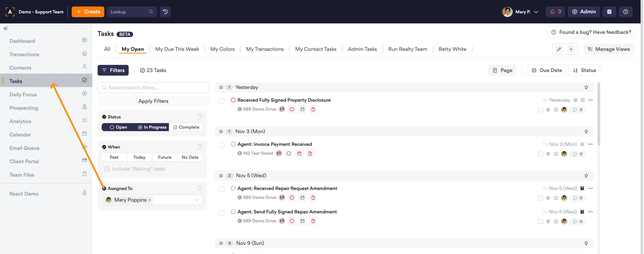The height and width of the screenshot is (254, 644).
Task: Open the gift box icon in header
Action: pyautogui.click(x=609, y=12)
